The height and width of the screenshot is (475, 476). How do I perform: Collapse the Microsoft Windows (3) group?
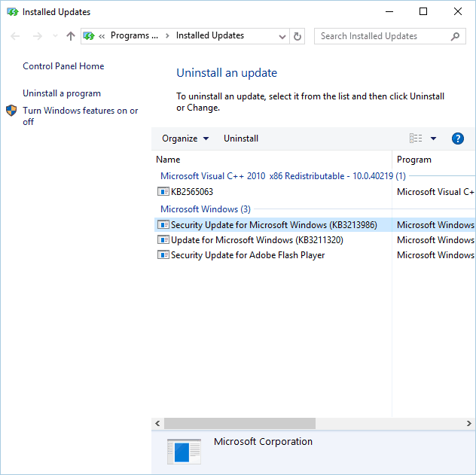(205, 209)
